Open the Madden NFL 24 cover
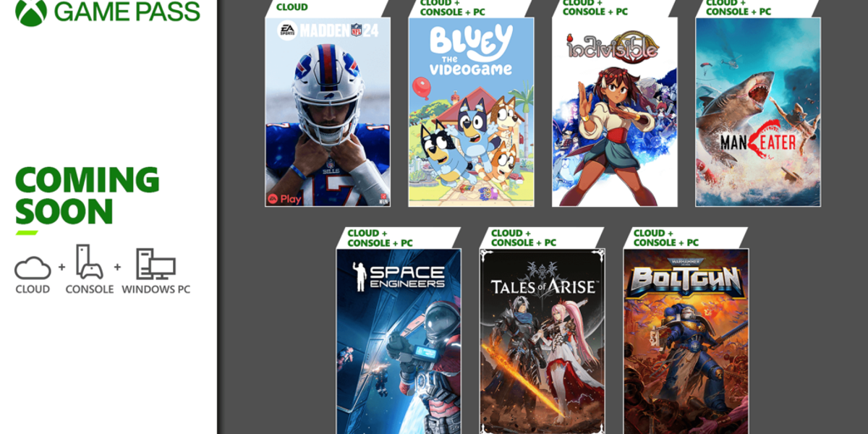Screen dimensions: 868x434 328,112
